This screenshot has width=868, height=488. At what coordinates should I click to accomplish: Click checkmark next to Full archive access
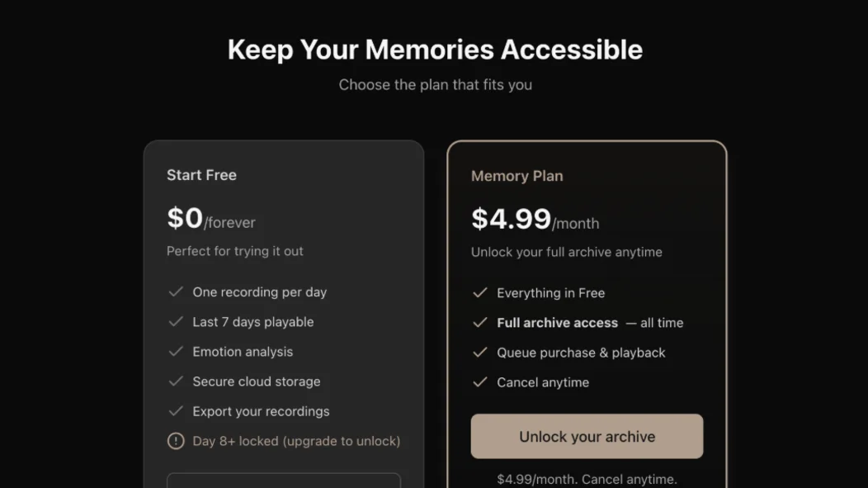pos(479,323)
